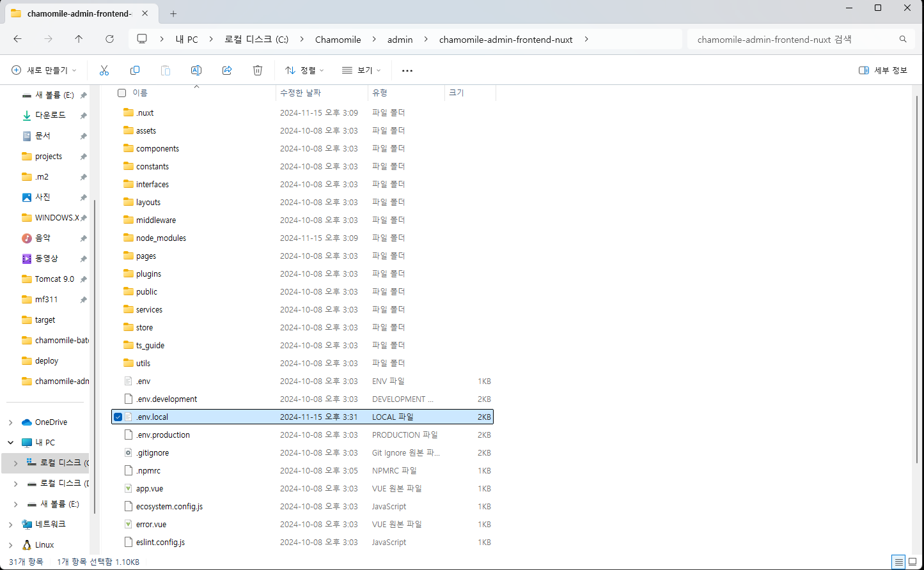Open the See more ellipsis menu
The width and height of the screenshot is (924, 570).
(407, 70)
